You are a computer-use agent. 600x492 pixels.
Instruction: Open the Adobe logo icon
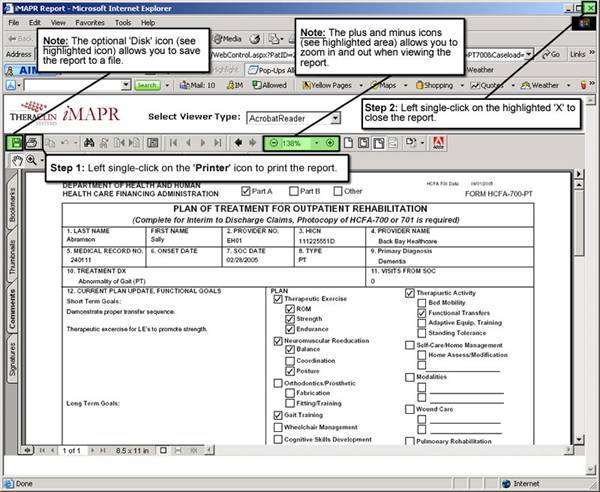[438, 143]
